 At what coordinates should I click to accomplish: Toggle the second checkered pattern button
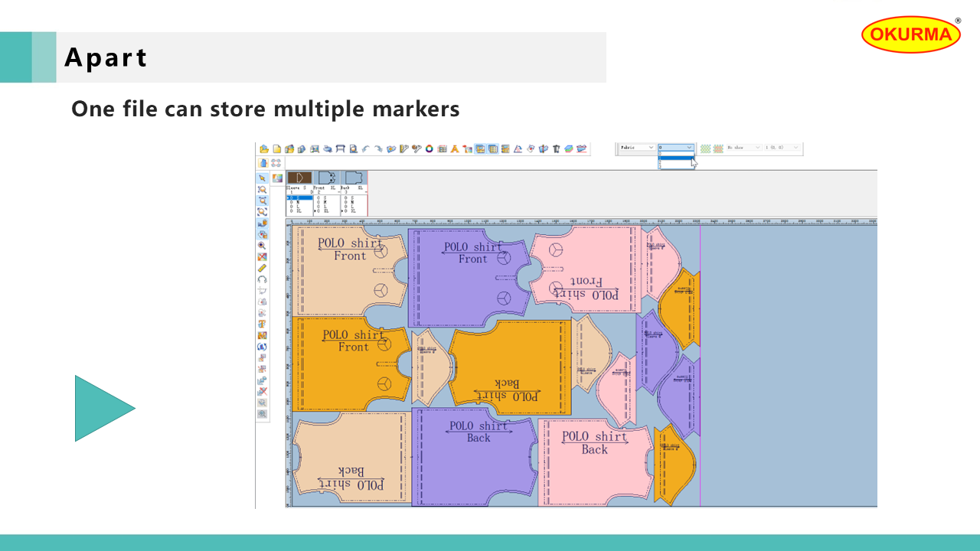click(x=718, y=148)
